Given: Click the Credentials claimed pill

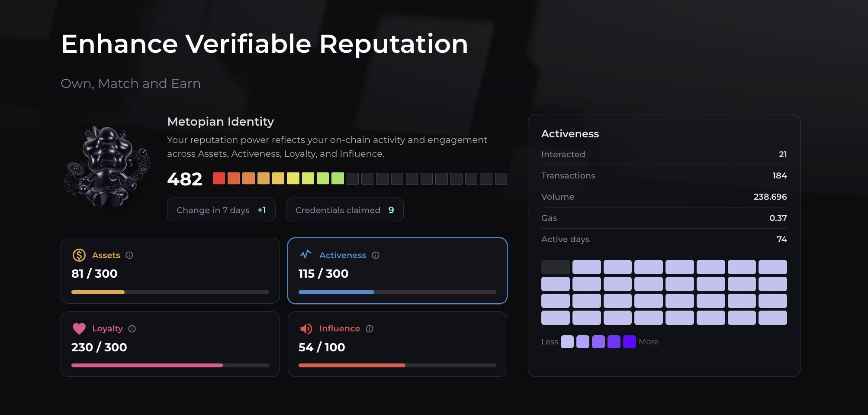Looking at the screenshot, I should tap(345, 210).
